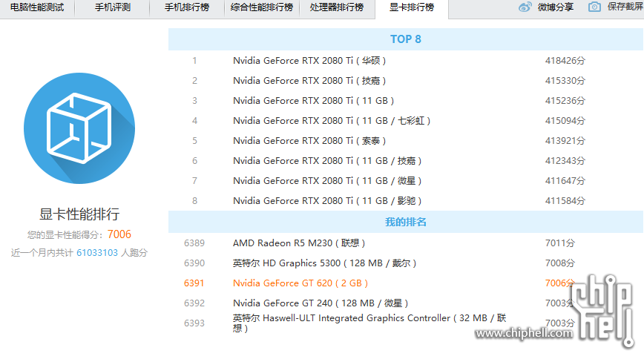This screenshot has height=359, width=644.
Task: Select RTX 2080 Ti ( 11 GB / 影驰 ) row
Action: click(406, 201)
